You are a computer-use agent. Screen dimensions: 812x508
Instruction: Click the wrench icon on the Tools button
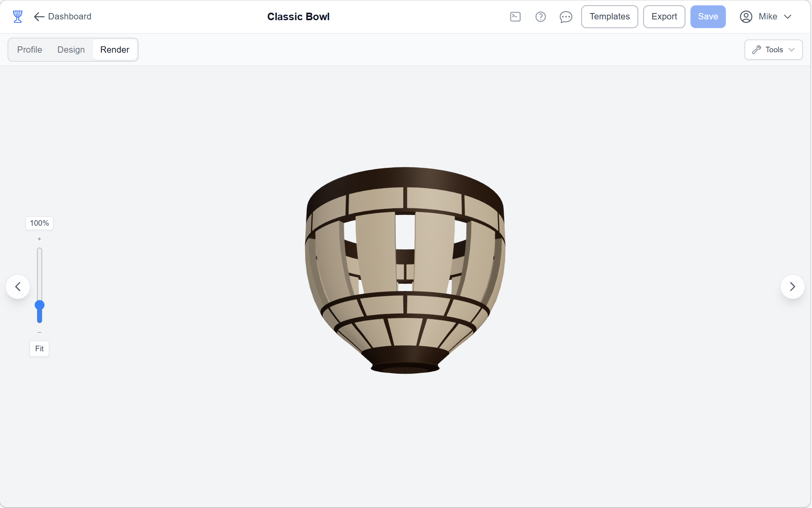757,49
